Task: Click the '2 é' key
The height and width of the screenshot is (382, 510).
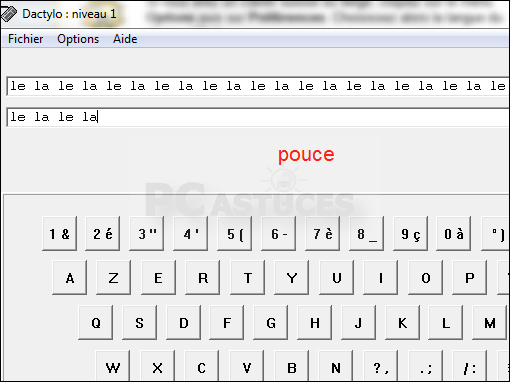Action: click(103, 233)
